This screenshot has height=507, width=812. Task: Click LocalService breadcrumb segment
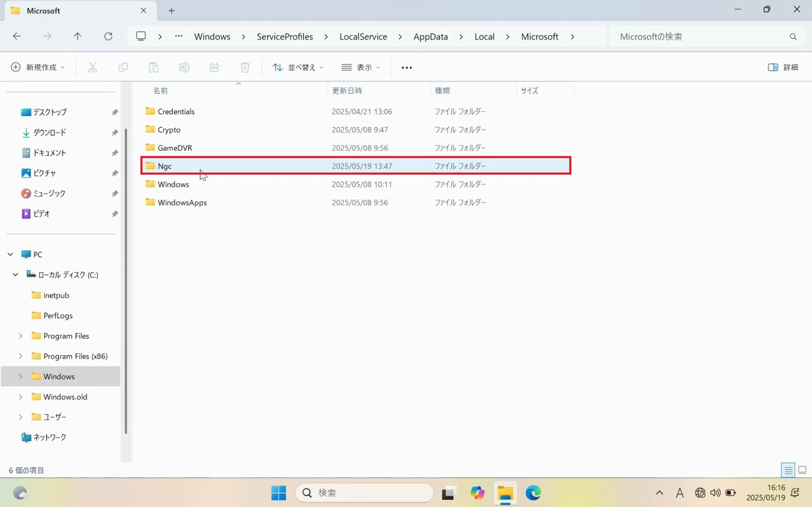(363, 37)
